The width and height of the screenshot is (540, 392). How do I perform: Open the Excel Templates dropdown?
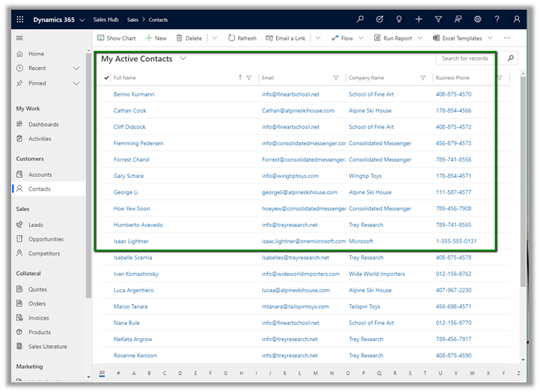point(493,38)
